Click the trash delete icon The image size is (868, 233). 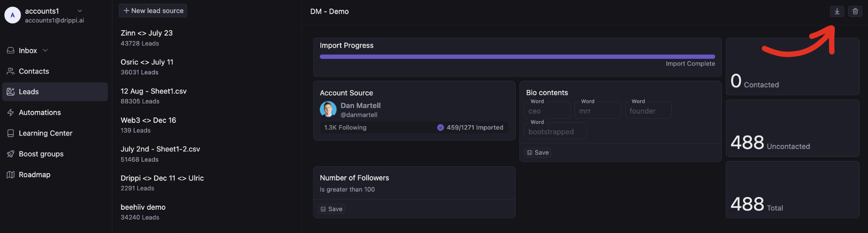(x=855, y=11)
